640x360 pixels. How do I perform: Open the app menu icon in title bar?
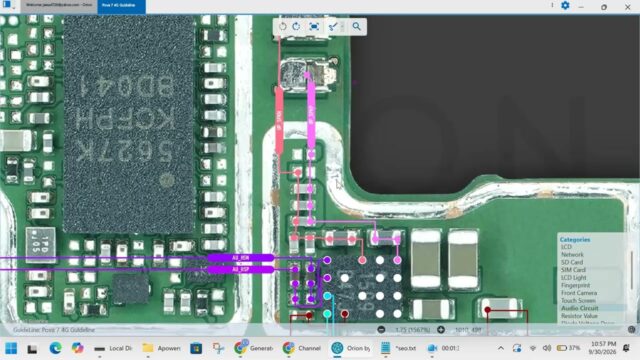coord(7,4)
